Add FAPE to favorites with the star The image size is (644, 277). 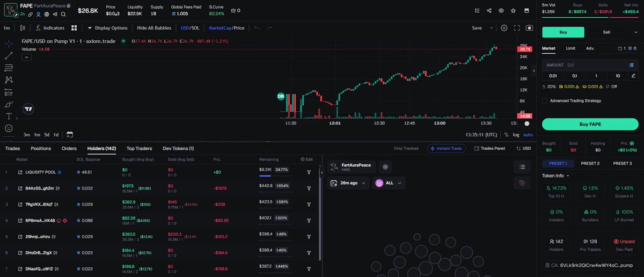[514, 10]
